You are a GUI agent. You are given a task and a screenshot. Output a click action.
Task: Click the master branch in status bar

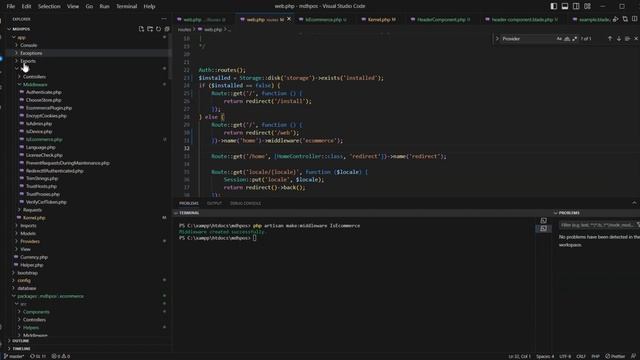pos(14,356)
